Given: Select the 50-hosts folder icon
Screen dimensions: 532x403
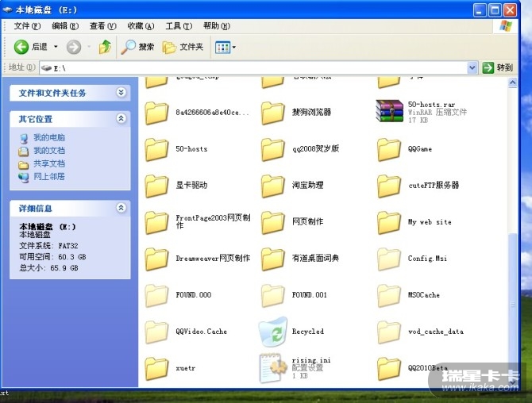Looking at the screenshot, I should (x=156, y=149).
